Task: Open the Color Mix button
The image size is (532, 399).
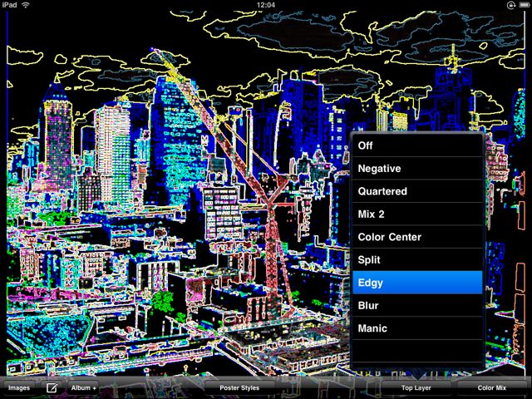Action: [491, 388]
